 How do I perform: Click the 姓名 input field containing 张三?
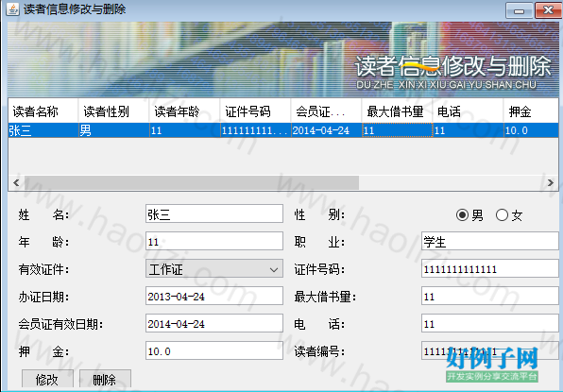pos(214,214)
